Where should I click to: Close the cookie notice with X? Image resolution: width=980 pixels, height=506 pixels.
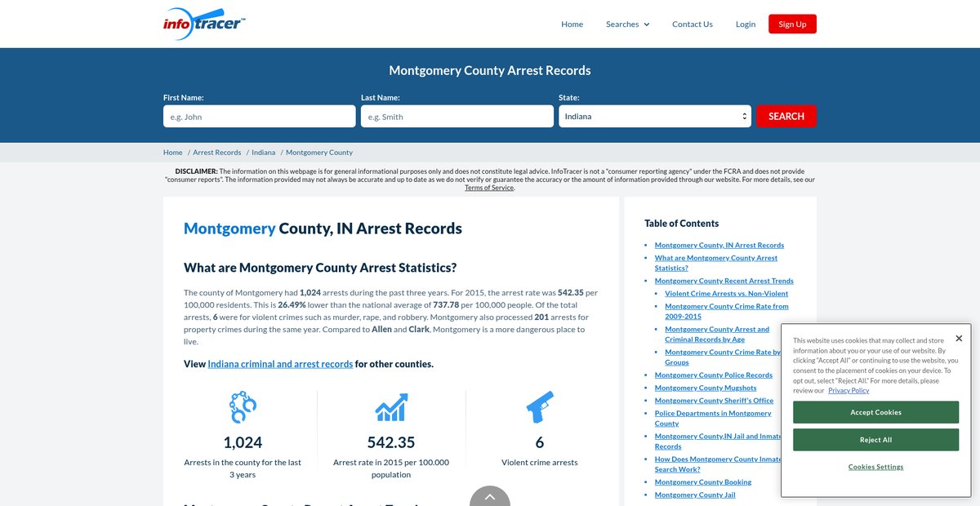click(959, 338)
